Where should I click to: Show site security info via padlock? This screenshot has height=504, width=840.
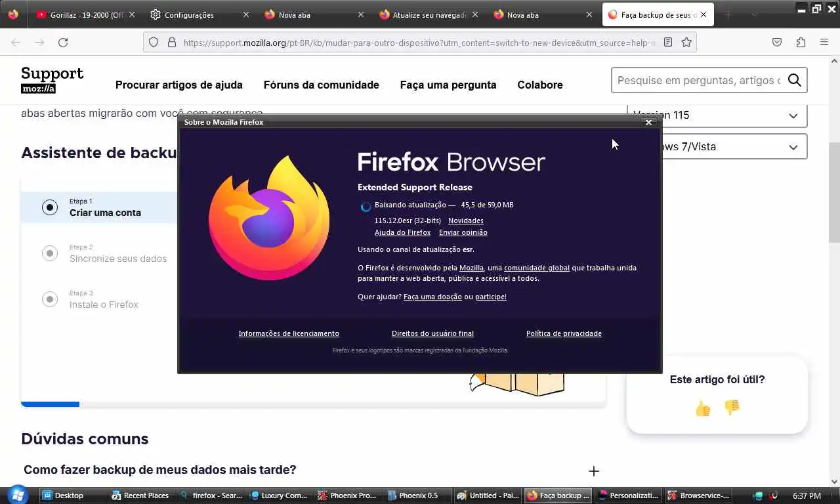click(172, 42)
